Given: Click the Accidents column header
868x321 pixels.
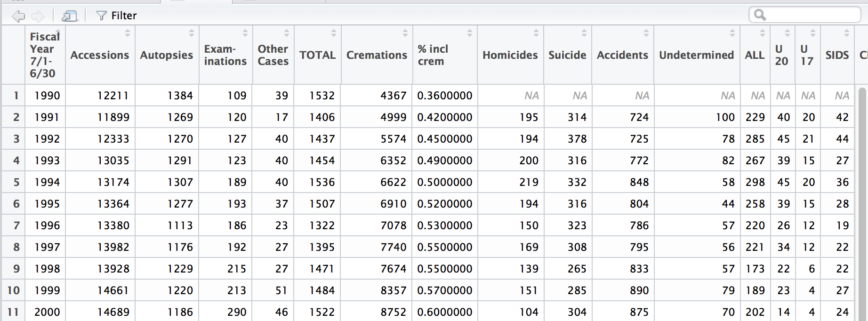Looking at the screenshot, I should click(622, 55).
